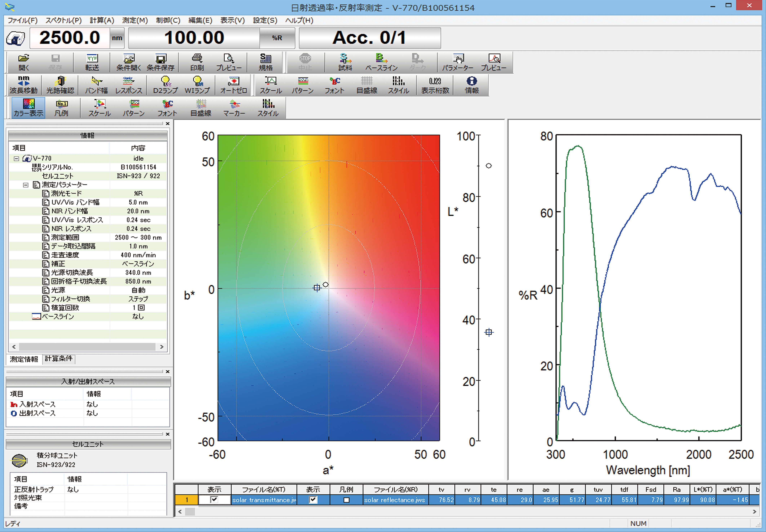
Task: Click the ファイル名(%R) column header
Action: pyautogui.click(x=396, y=489)
